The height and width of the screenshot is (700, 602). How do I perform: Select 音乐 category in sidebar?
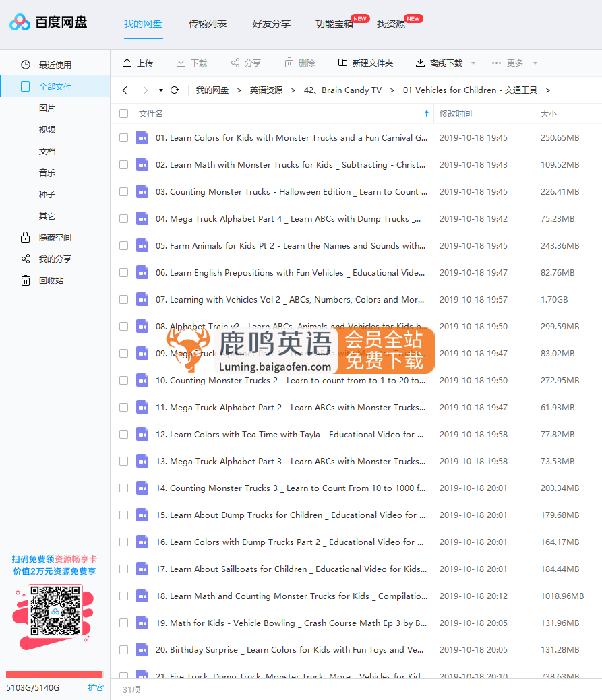(47, 172)
